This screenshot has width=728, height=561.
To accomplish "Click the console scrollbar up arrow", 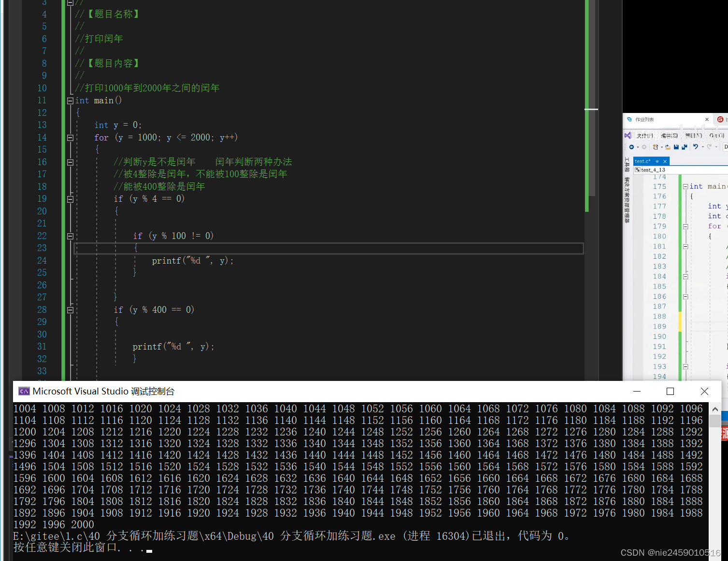I will (715, 409).
